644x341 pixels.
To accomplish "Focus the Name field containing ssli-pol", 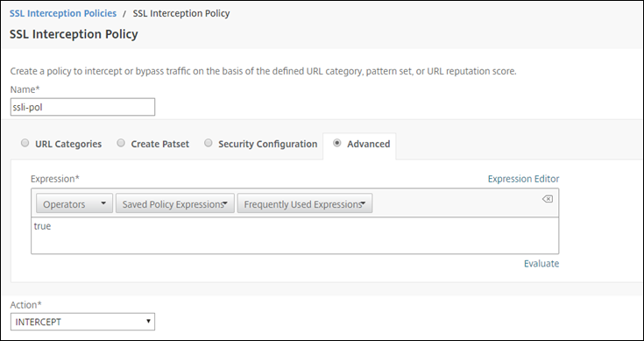I will [82, 107].
